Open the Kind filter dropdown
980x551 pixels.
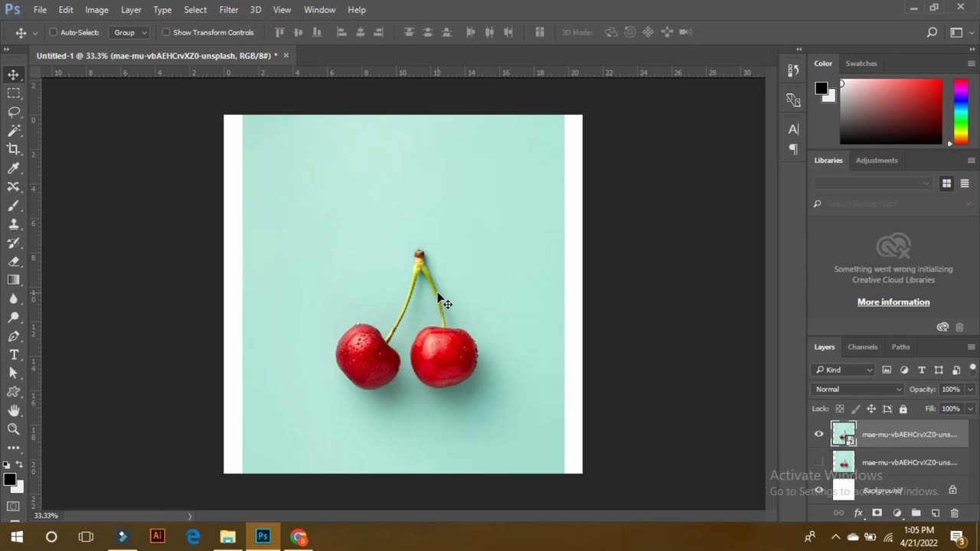point(844,370)
